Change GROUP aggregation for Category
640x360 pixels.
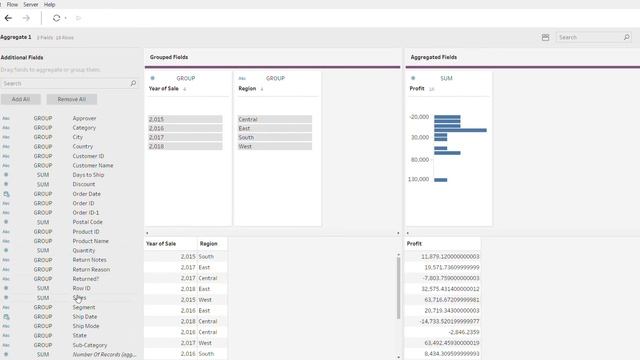pos(43,127)
